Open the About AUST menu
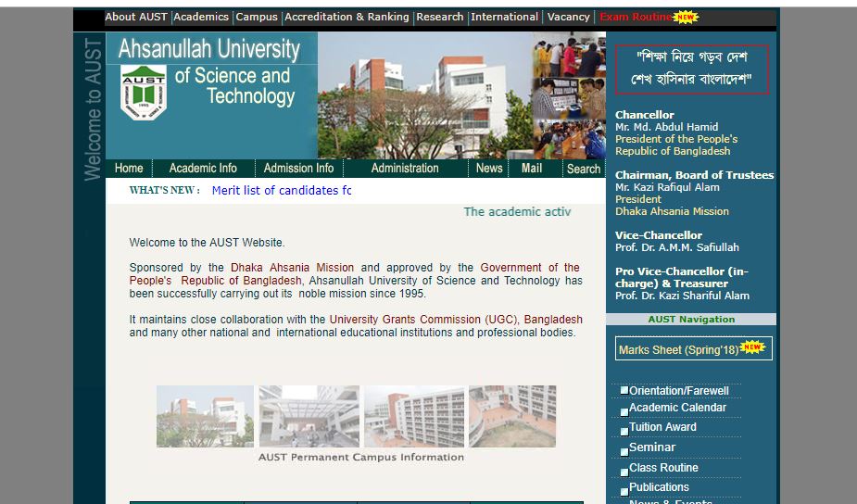857x504 pixels. point(136,17)
